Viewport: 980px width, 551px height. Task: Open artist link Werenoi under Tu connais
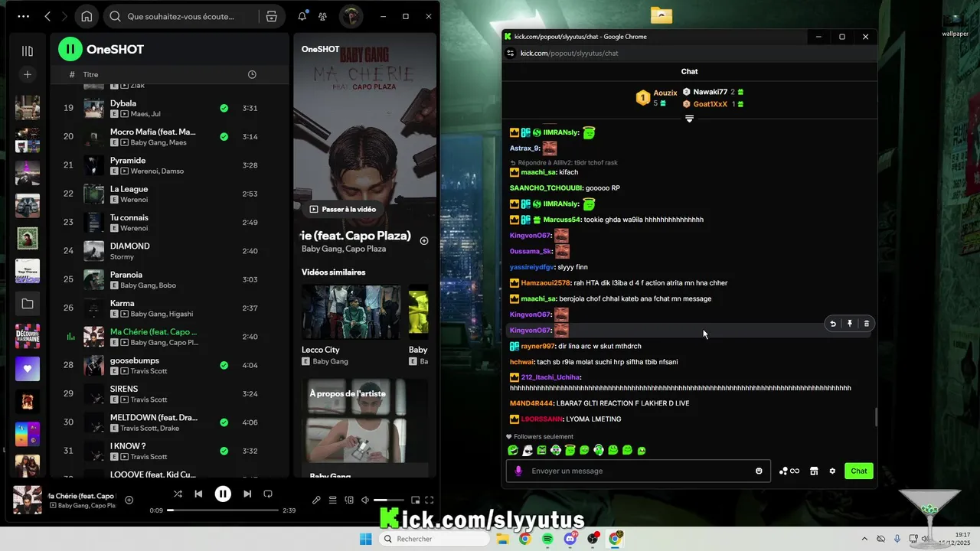[x=135, y=228]
